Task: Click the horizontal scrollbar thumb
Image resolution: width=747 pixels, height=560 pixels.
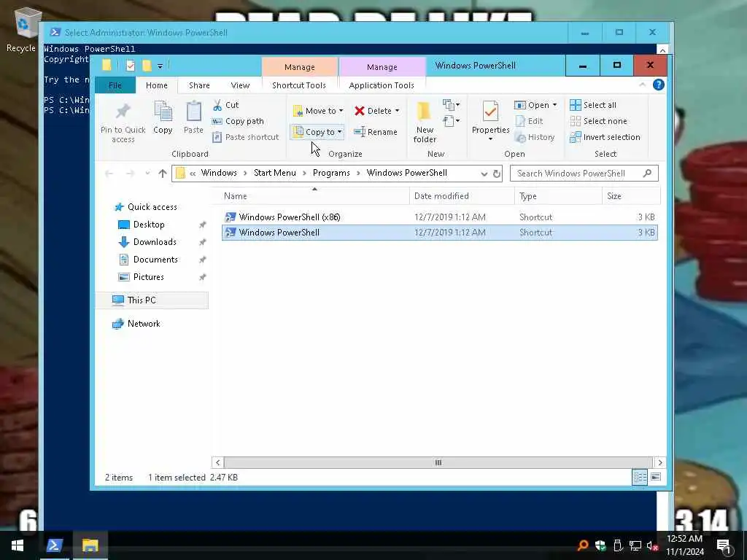Action: (438, 462)
